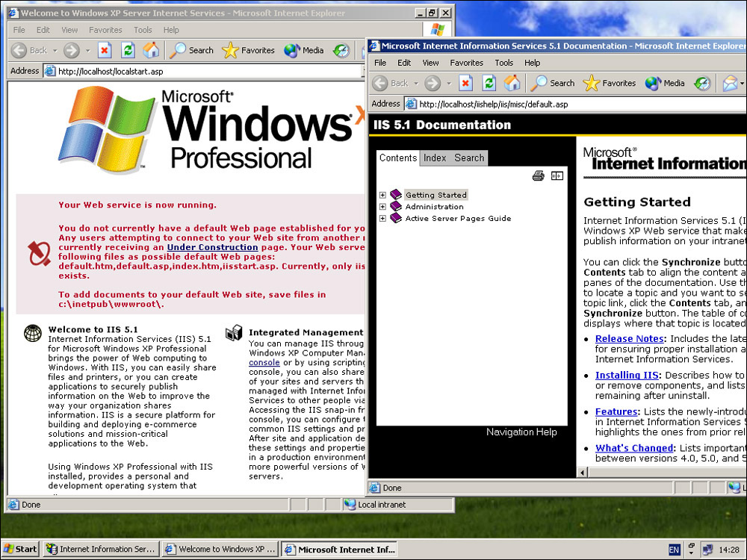This screenshot has height=560, width=747.
Task: Click Stop icon in IIS Documentation window toolbar
Action: (465, 83)
